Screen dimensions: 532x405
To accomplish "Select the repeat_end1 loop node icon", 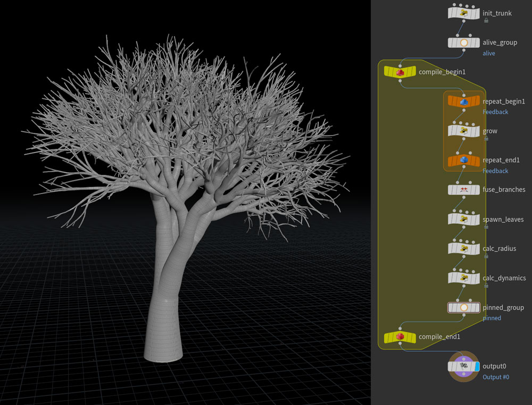I will click(463, 160).
